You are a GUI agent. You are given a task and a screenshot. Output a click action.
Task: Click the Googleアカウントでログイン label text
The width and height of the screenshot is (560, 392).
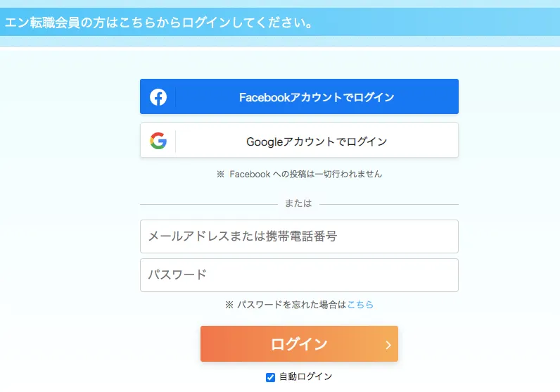(x=317, y=141)
